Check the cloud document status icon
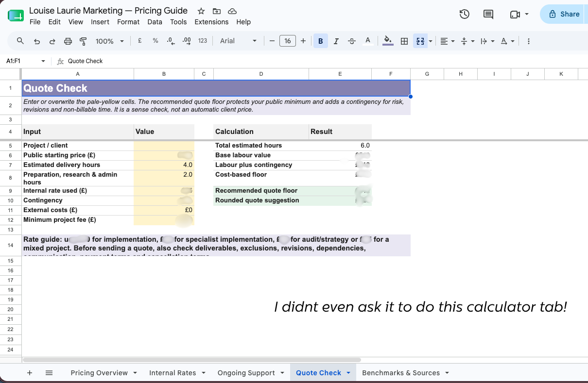This screenshot has width=588, height=383. (x=232, y=11)
